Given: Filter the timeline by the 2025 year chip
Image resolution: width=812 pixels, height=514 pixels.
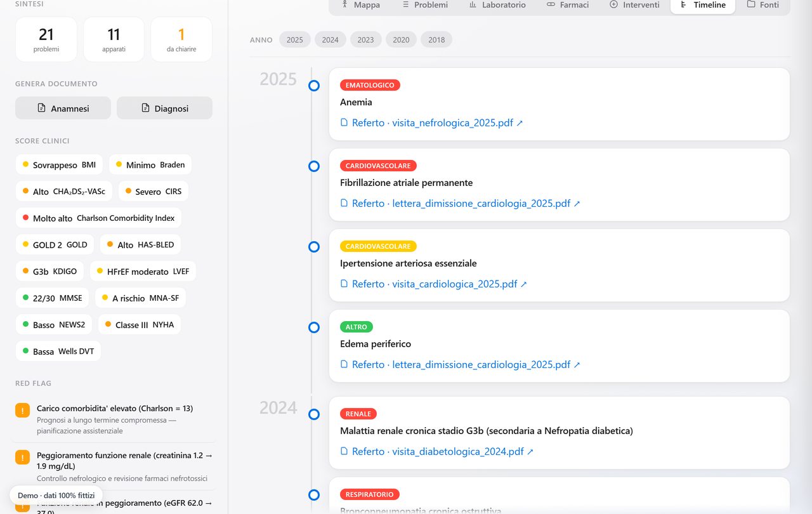Looking at the screenshot, I should tap(295, 39).
